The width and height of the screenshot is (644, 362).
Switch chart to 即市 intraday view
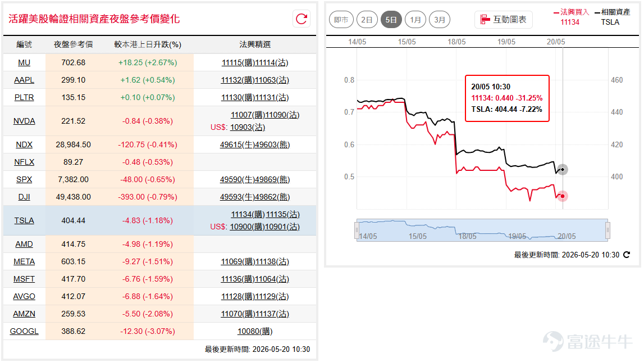tap(341, 20)
